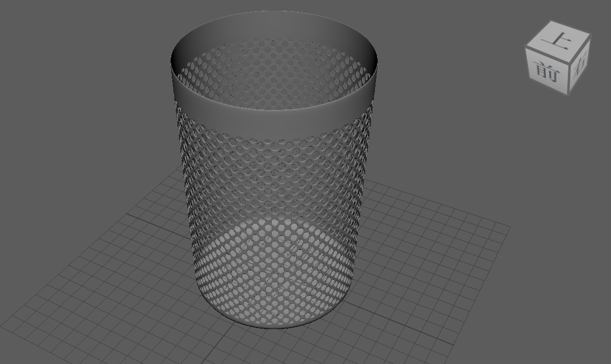
Task: Click the ViewCube top face labeled 上
Action: [559, 41]
